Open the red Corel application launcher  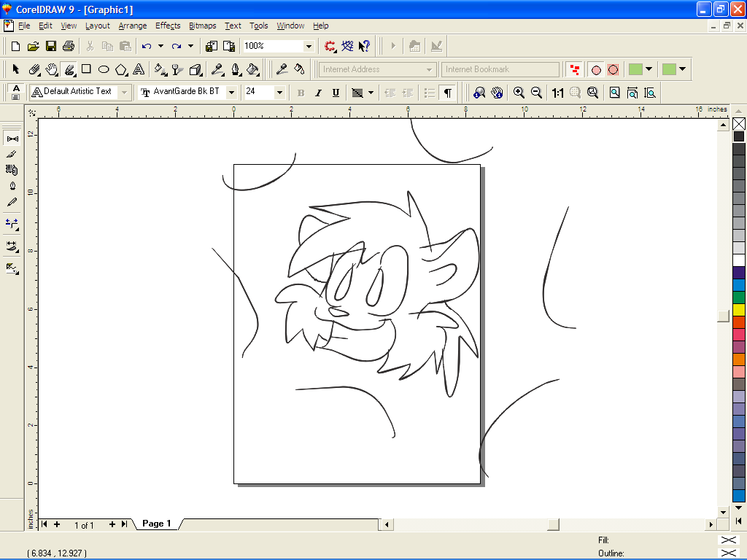[330, 46]
